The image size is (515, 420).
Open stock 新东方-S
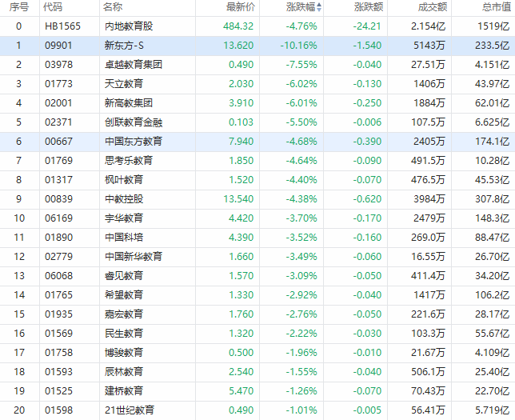tap(124, 46)
